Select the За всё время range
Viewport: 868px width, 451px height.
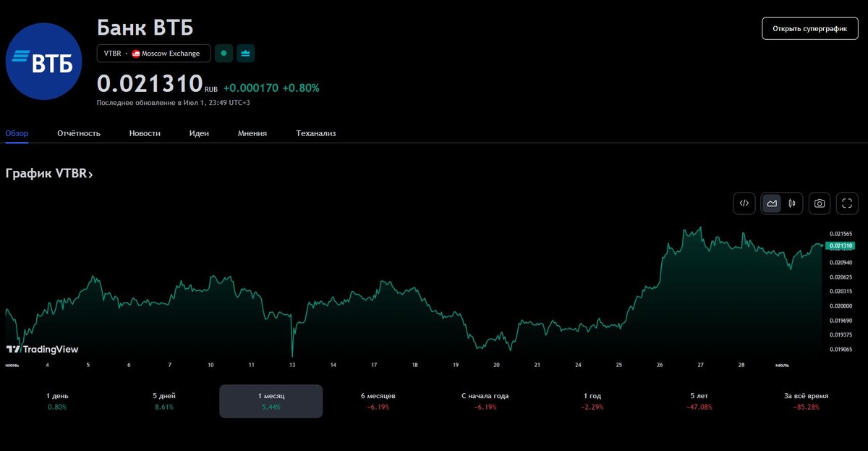coord(807,401)
